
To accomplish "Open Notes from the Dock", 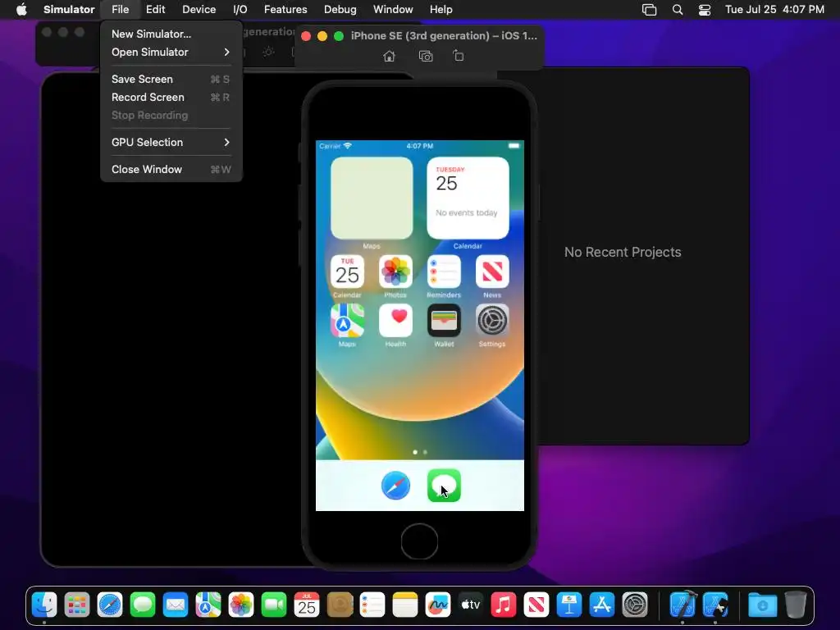I will tap(405, 605).
